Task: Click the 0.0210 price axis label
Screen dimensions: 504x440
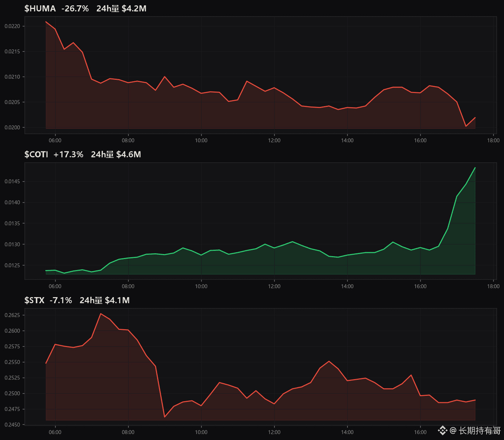Action: point(12,77)
